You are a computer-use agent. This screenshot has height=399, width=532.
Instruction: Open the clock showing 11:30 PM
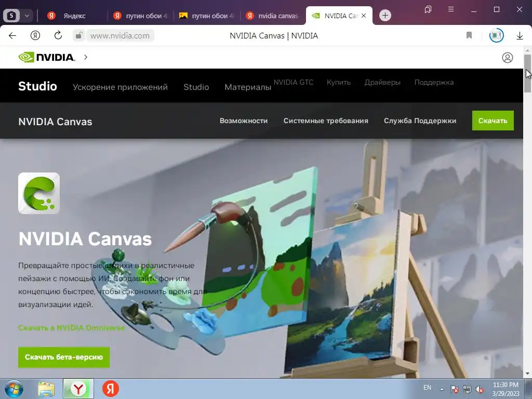tap(506, 389)
